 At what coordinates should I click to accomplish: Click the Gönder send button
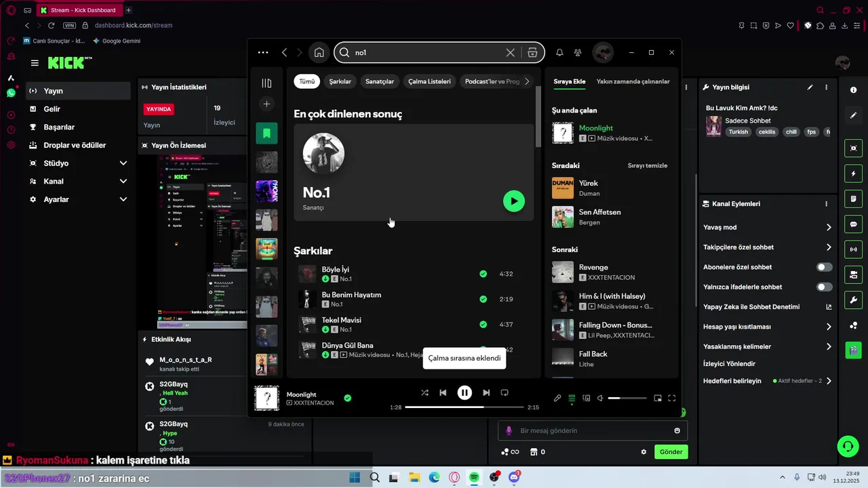tap(671, 452)
